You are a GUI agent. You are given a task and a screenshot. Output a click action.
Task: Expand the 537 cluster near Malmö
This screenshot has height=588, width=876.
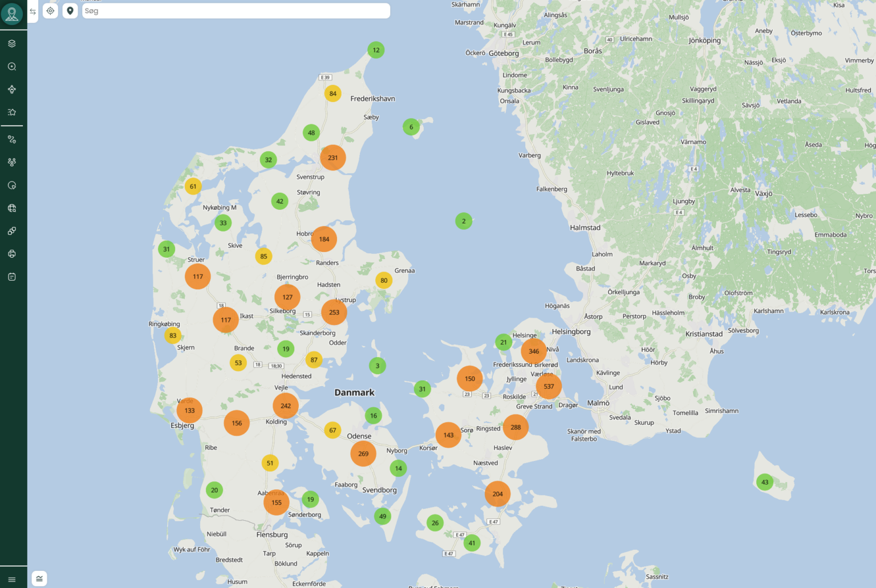[x=548, y=386]
